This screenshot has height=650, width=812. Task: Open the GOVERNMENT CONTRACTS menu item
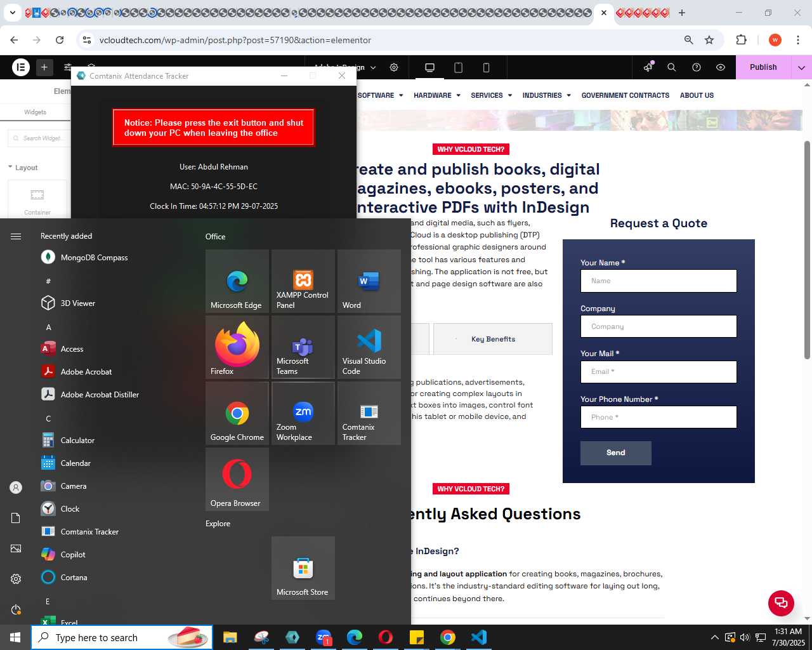tap(625, 95)
